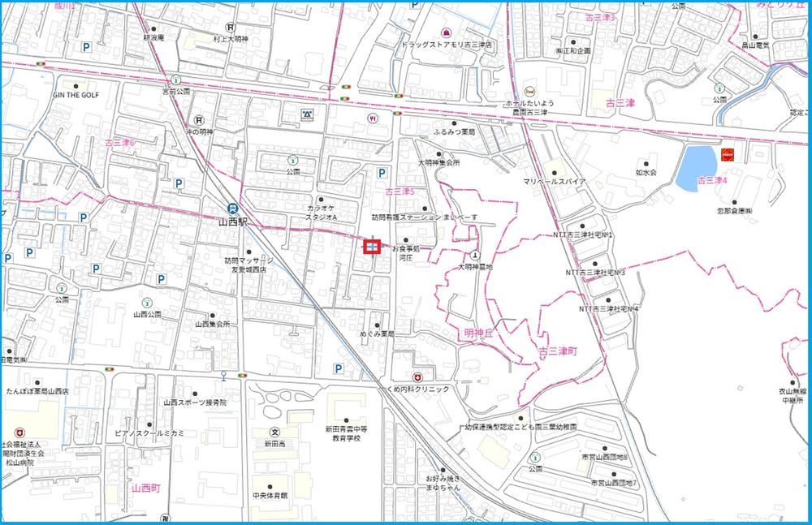Select the 山西駅 train station icon
The width and height of the screenshot is (812, 525).
tap(232, 209)
